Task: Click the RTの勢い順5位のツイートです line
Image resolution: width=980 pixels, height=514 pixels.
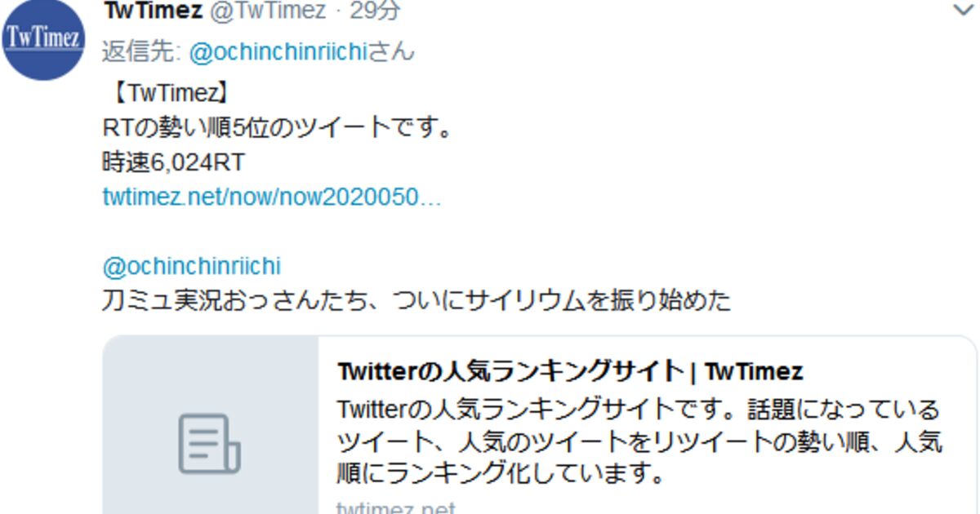Action: [278, 128]
